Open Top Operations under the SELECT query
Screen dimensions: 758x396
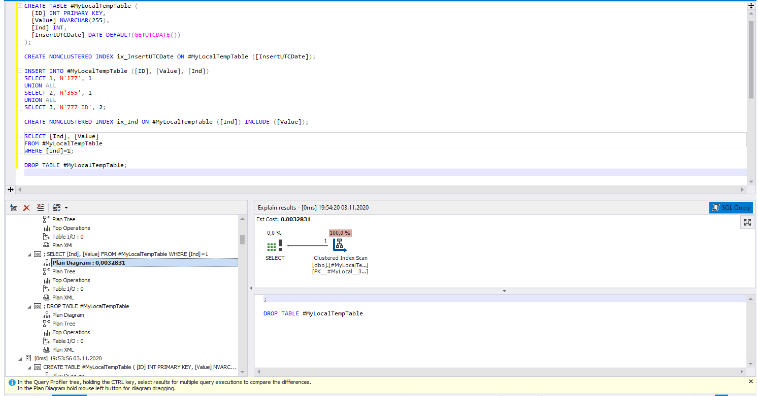click(x=71, y=280)
